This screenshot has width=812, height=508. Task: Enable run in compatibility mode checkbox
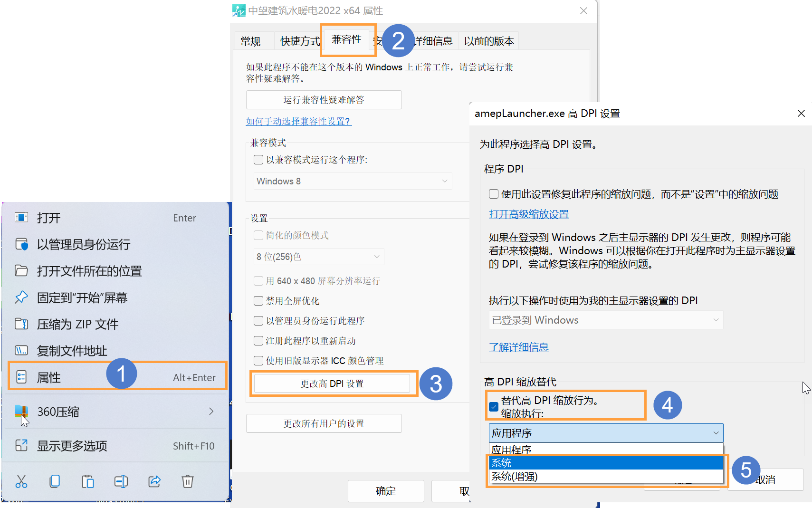pos(258,160)
